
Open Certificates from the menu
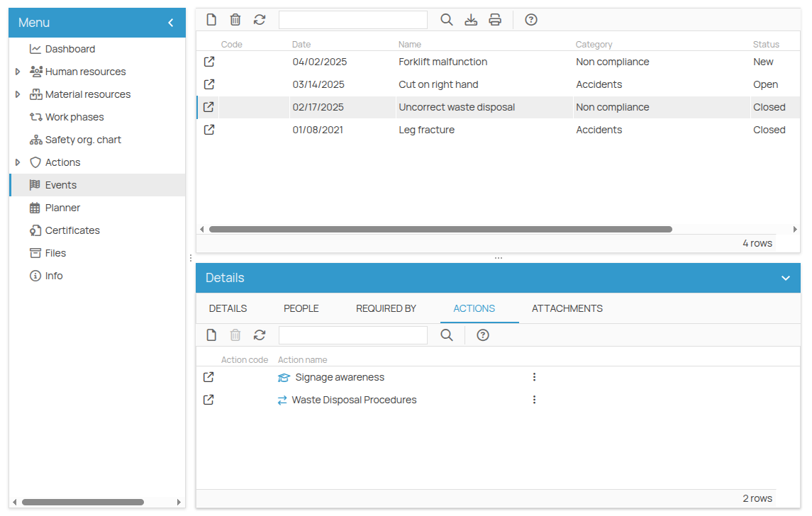pos(72,230)
